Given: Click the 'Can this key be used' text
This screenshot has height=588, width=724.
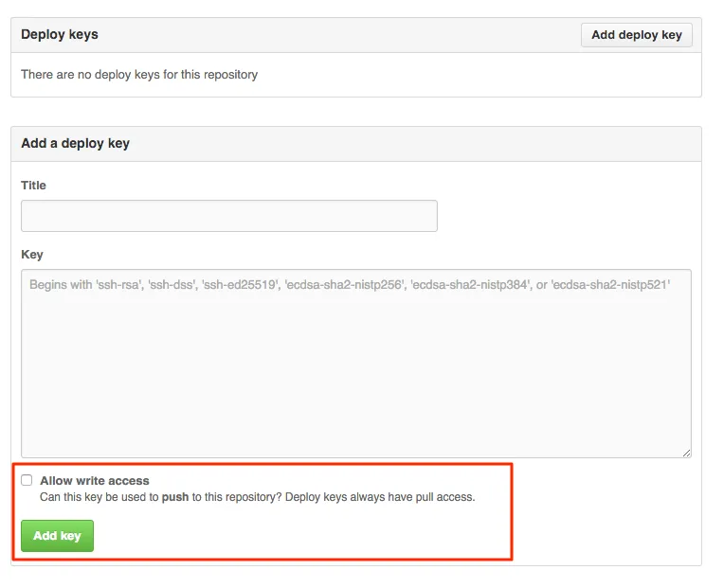Looking at the screenshot, I should (x=100, y=497).
